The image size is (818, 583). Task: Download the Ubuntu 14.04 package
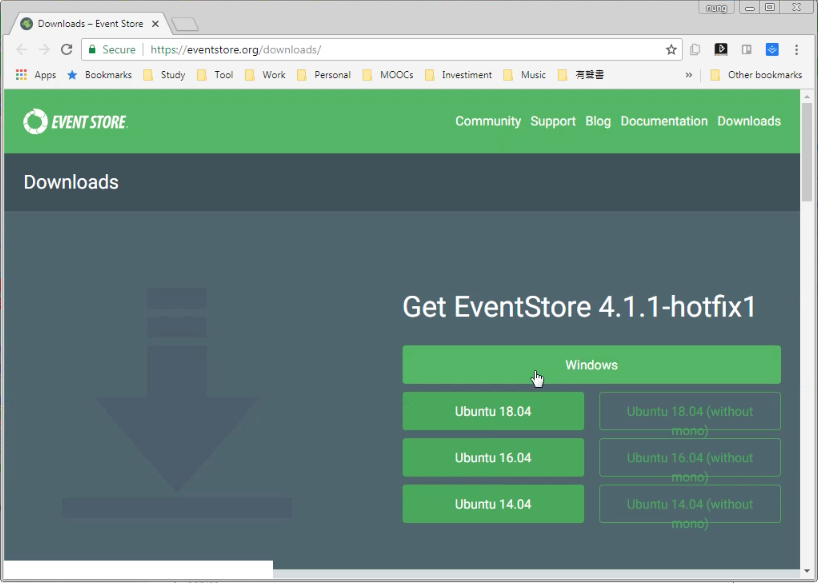pyautogui.click(x=493, y=504)
